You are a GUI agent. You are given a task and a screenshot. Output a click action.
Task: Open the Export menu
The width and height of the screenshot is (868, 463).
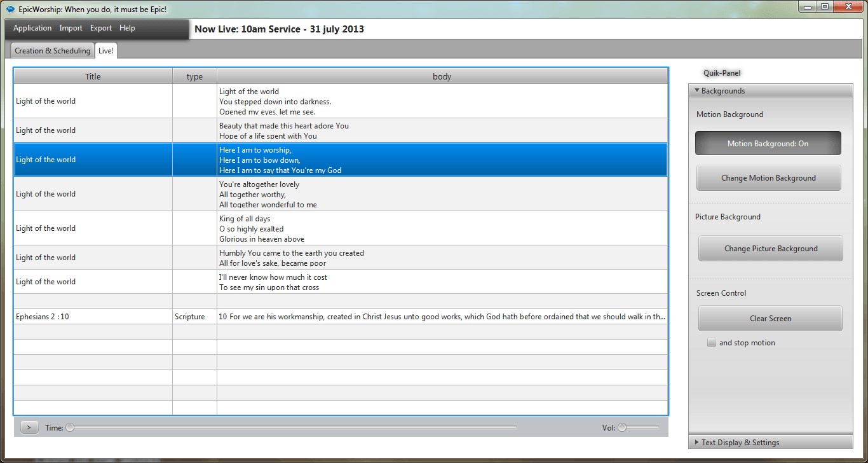(x=101, y=28)
